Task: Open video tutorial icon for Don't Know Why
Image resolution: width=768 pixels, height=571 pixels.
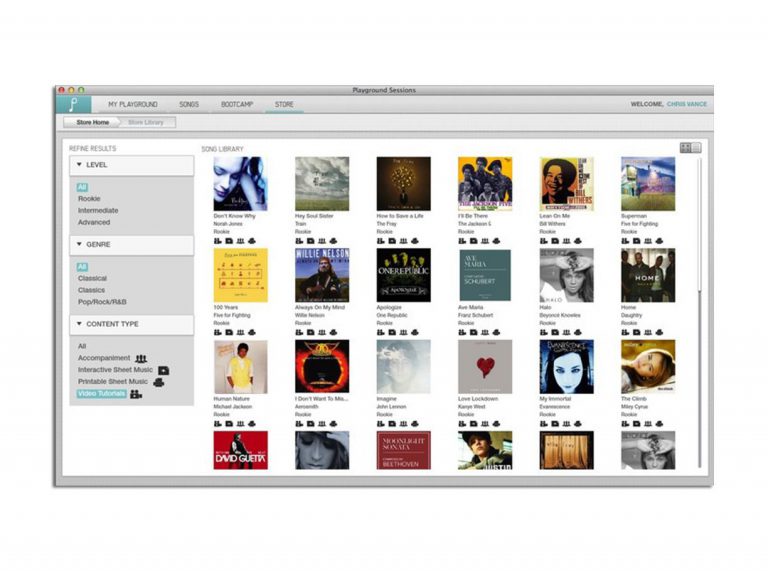Action: coord(217,241)
